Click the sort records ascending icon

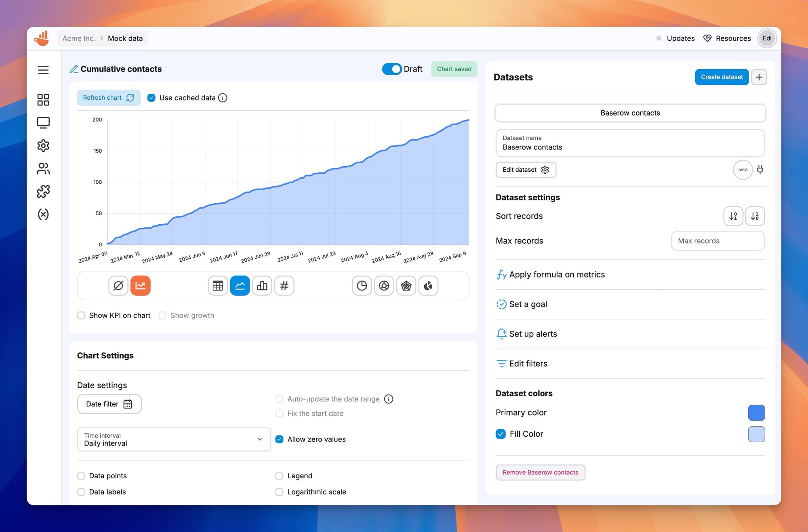pyautogui.click(x=733, y=216)
